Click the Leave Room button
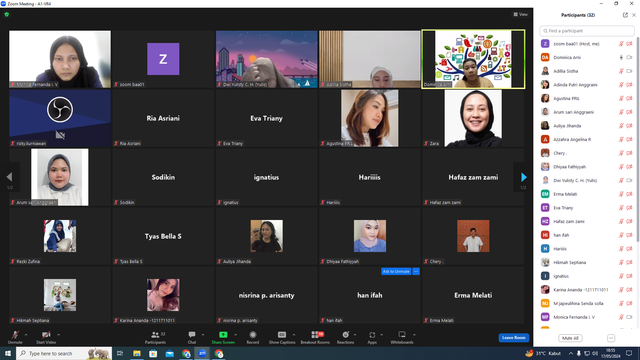Screen dimensions: 640x360 coord(513,338)
